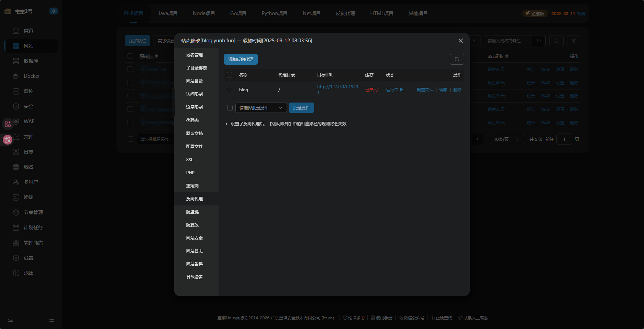Viewport: 644px width, 329px height.
Task: Click the 配置文件 link for blog proxy
Action: [425, 89]
